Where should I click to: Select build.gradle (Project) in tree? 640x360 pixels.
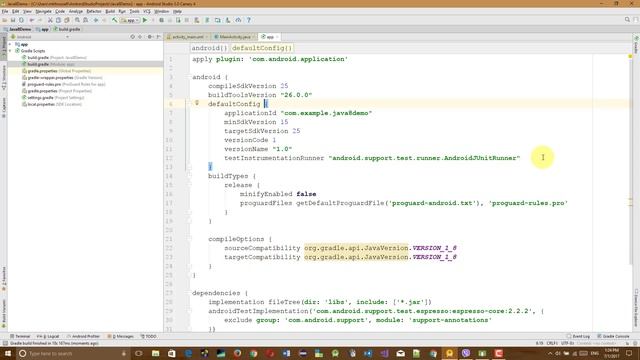(54, 58)
